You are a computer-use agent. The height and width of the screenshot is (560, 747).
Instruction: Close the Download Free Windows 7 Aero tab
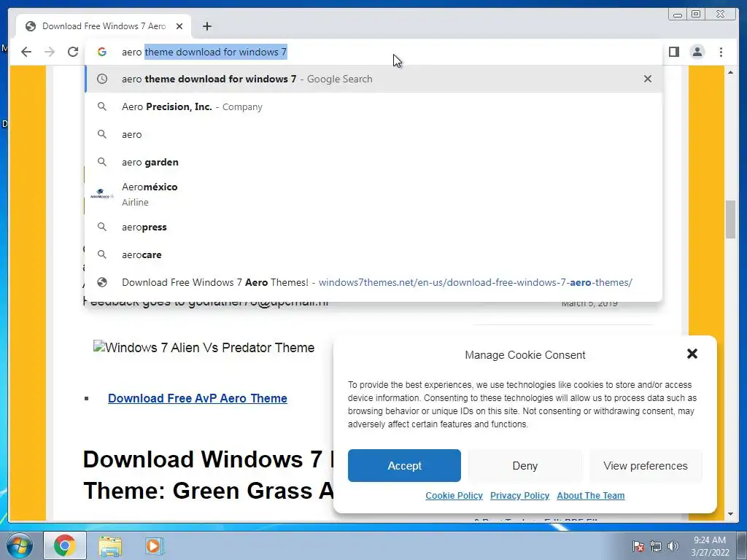(179, 26)
